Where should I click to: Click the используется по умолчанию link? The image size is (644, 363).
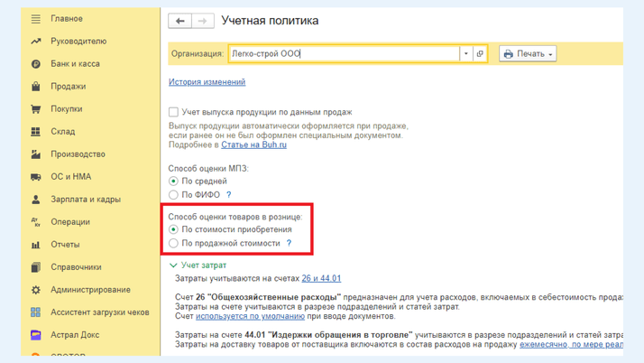point(250,316)
